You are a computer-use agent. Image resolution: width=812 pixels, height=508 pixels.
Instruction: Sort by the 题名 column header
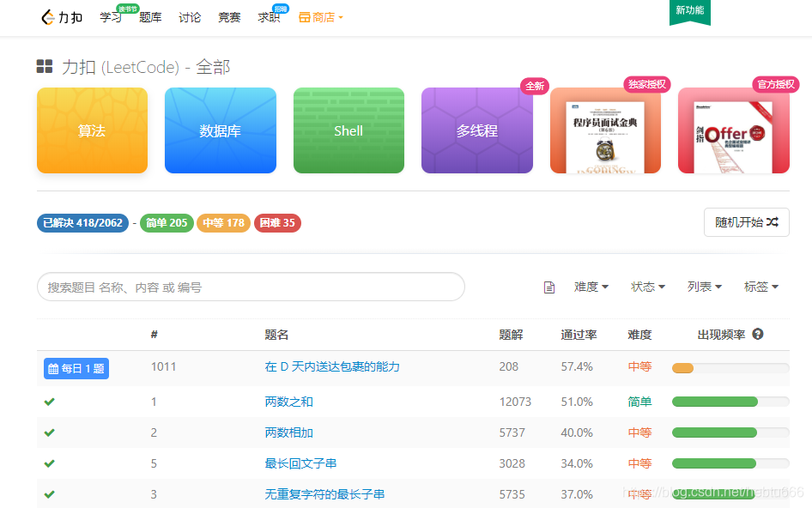click(x=276, y=335)
